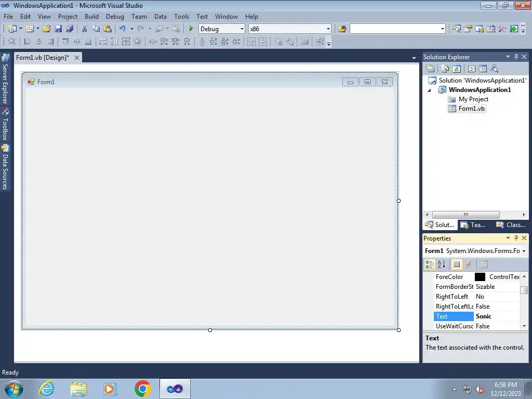The width and height of the screenshot is (532, 399).
Task: Open the Data Sources side panel
Action: click(5, 167)
